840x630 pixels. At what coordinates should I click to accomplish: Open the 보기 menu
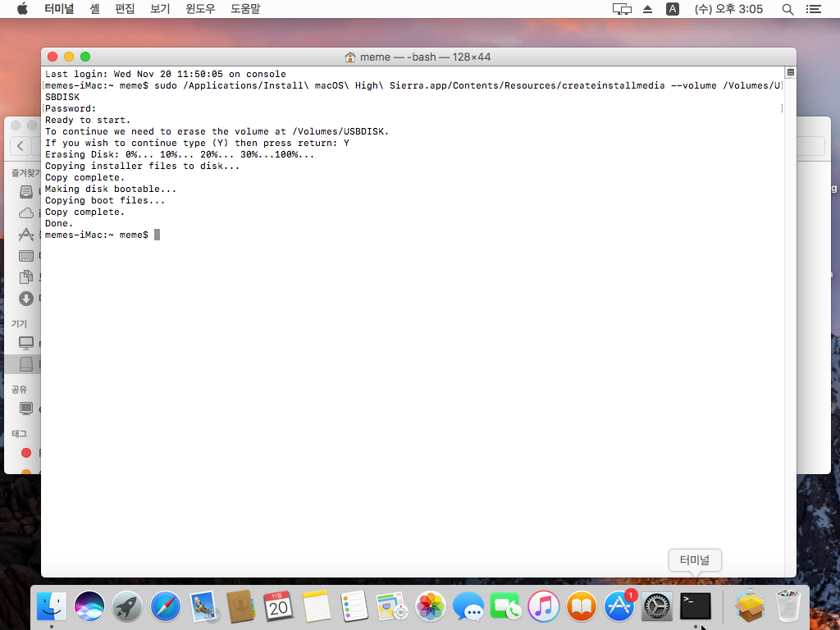click(160, 9)
